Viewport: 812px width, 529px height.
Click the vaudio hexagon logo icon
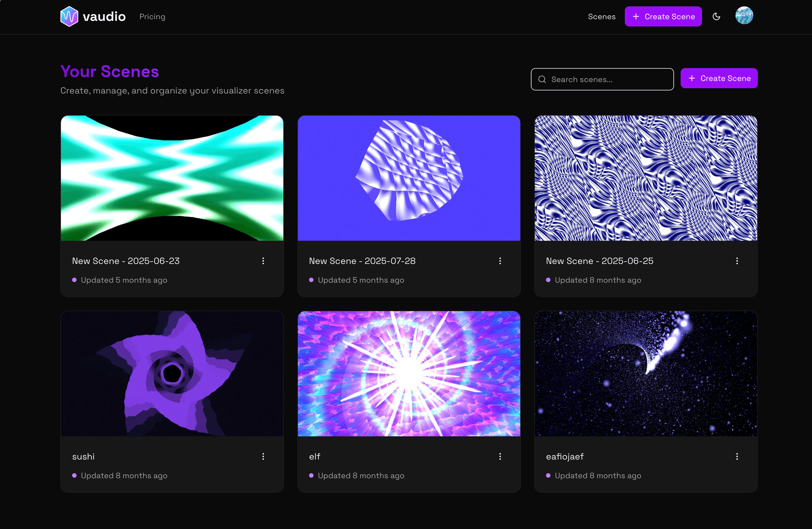click(x=69, y=16)
